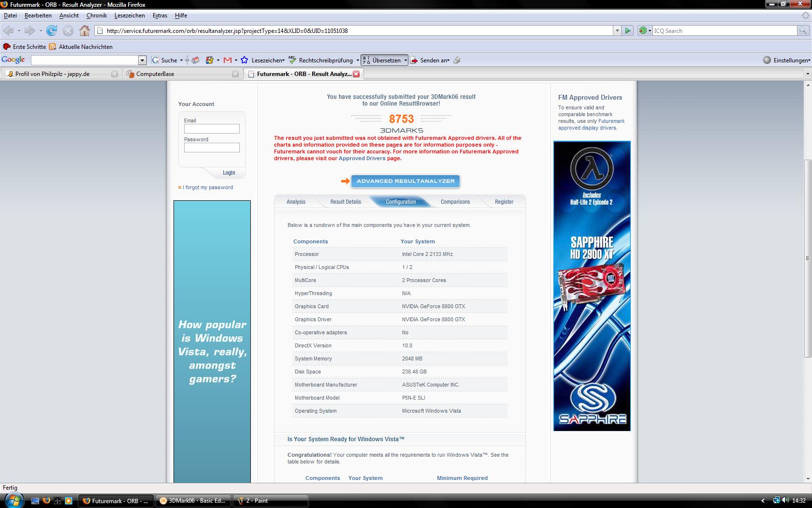
Task: Open the address bar history dropdown arrow
Action: pyautogui.click(x=617, y=30)
